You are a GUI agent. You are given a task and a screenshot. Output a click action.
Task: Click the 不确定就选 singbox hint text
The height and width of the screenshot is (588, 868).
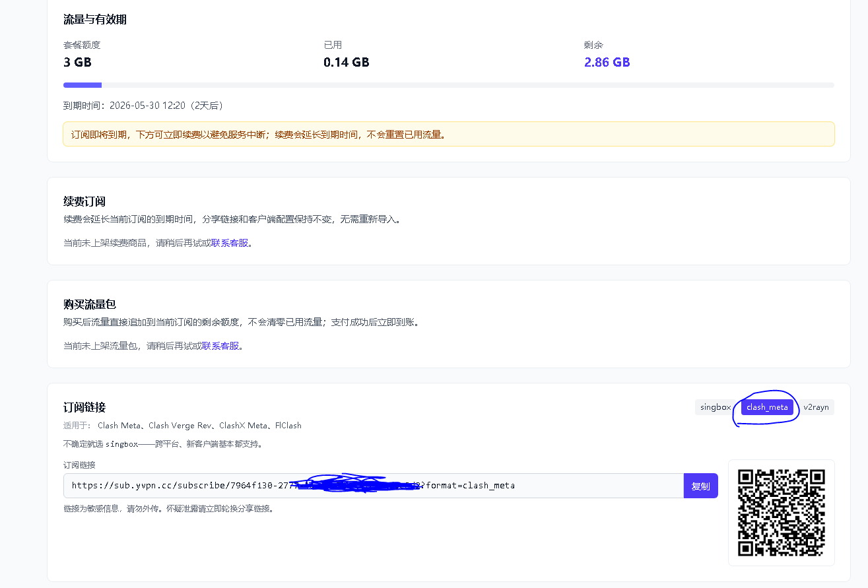[x=163, y=444]
